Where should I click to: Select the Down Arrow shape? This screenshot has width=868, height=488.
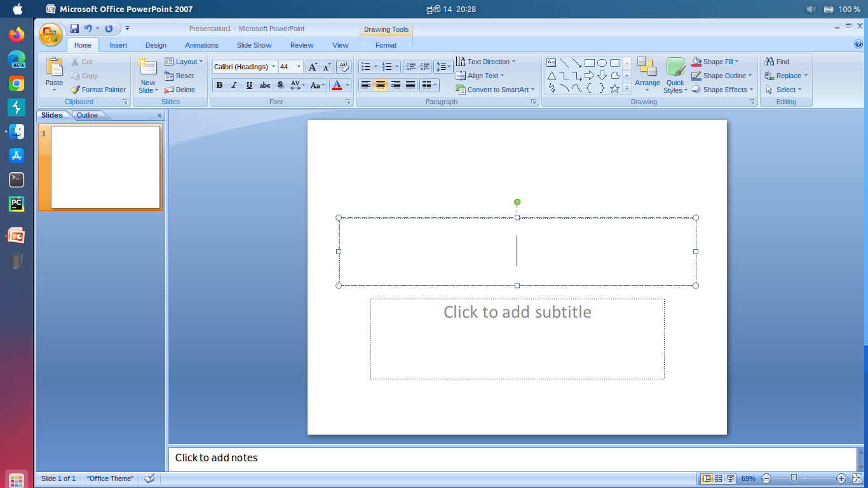tap(602, 76)
